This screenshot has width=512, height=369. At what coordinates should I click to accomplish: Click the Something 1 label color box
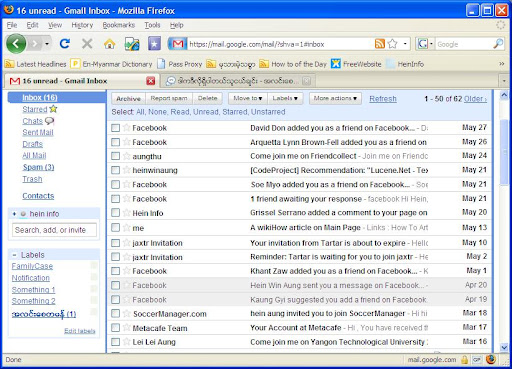(94, 288)
